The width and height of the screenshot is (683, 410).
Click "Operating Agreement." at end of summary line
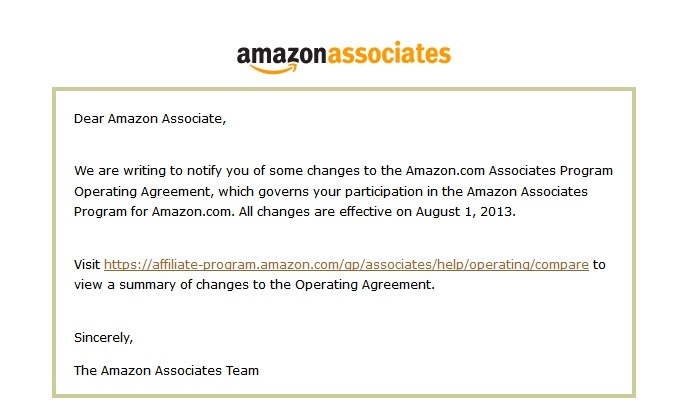click(365, 285)
